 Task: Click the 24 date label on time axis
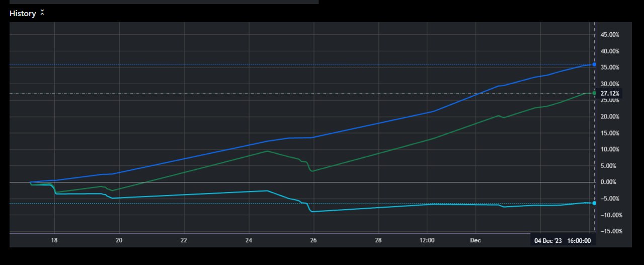(x=249, y=241)
